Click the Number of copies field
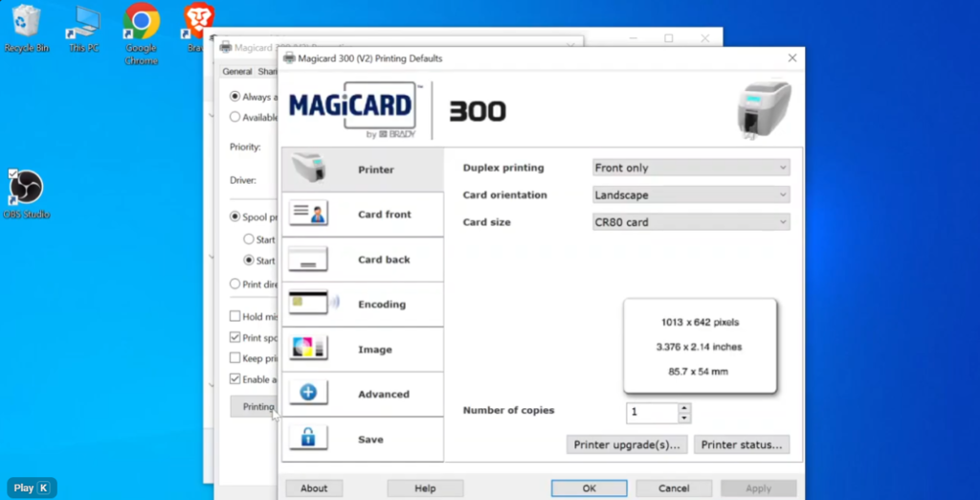This screenshot has height=500, width=980. tap(652, 413)
